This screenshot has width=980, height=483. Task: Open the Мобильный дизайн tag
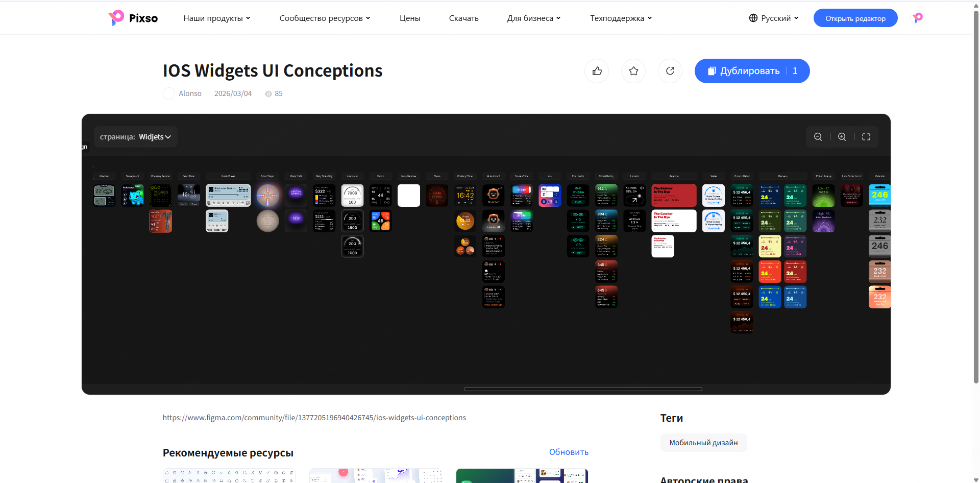[x=703, y=443]
